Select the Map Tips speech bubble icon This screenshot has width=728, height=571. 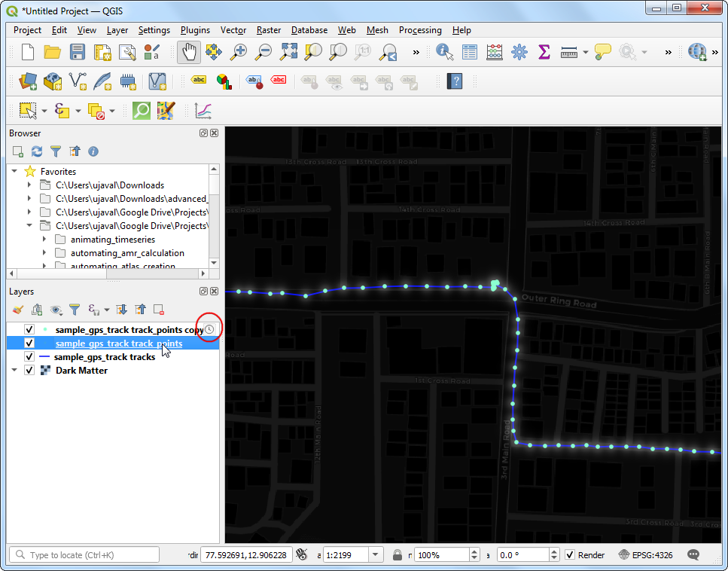(602, 52)
